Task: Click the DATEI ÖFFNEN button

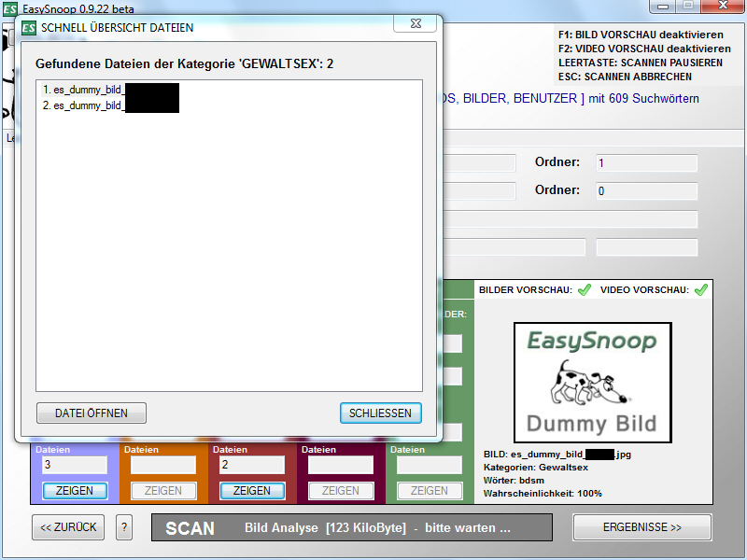Action: click(92, 413)
